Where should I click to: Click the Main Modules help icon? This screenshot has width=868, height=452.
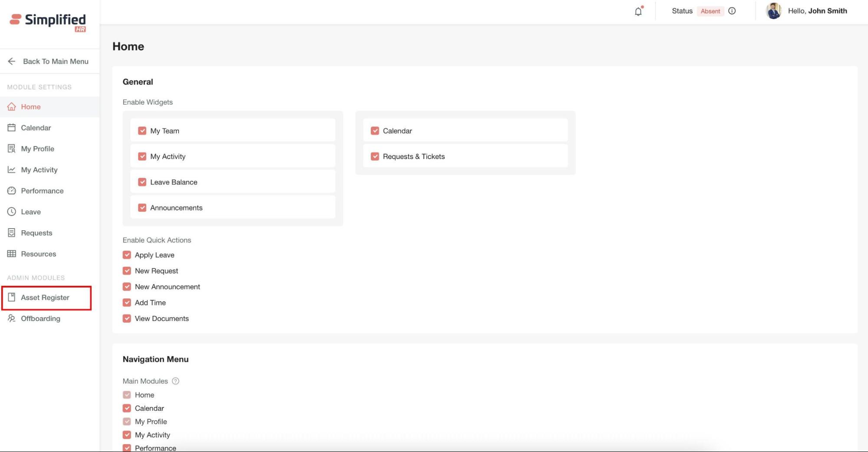pyautogui.click(x=175, y=381)
